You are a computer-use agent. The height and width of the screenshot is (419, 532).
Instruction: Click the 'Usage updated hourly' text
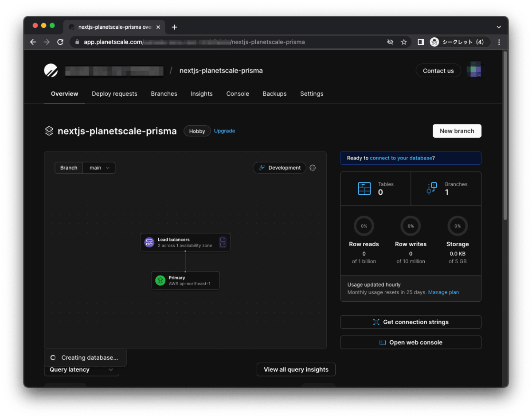374,285
